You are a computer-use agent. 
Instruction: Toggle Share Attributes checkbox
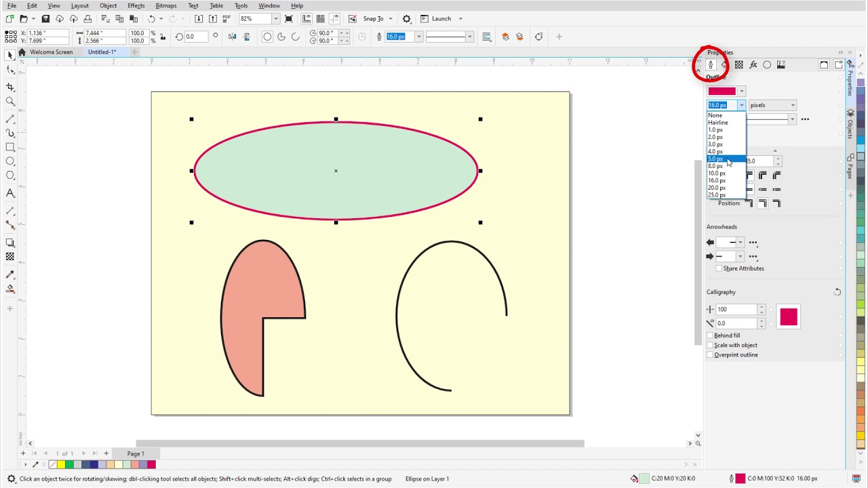point(719,268)
